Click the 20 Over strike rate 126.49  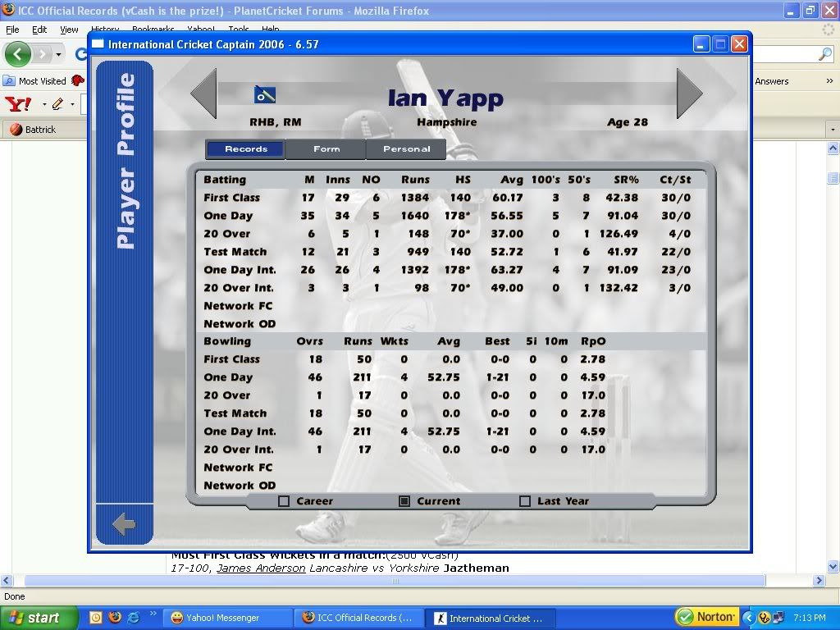[x=619, y=234]
